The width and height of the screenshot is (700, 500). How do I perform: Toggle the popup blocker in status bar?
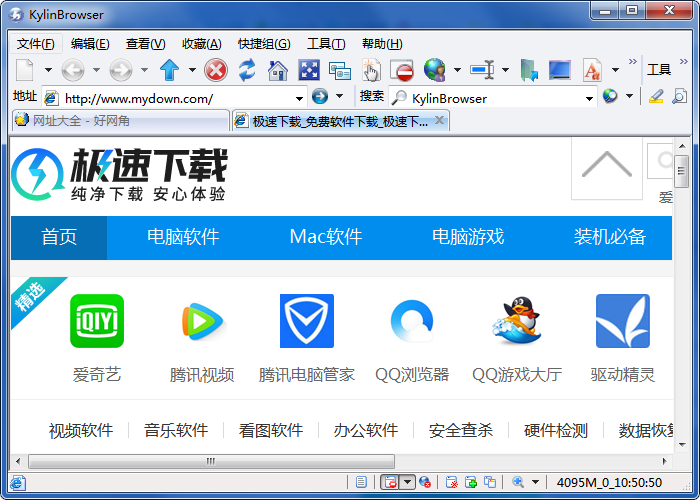pyautogui.click(x=390, y=482)
